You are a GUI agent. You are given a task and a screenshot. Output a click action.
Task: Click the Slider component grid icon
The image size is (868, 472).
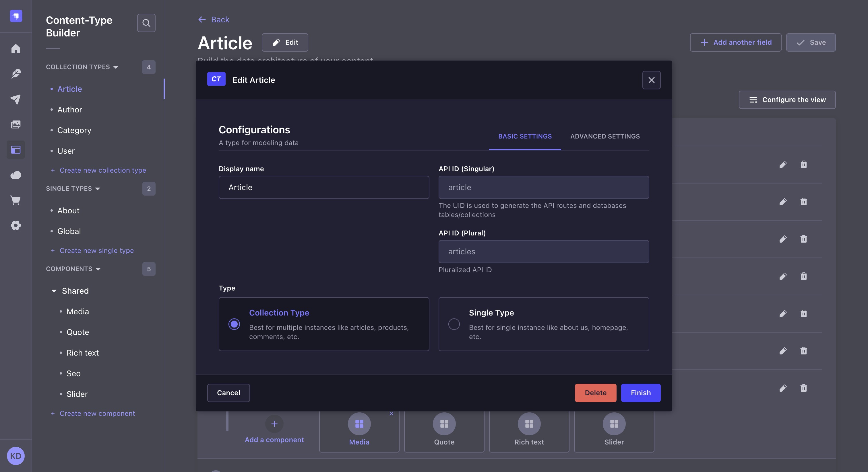coord(614,424)
